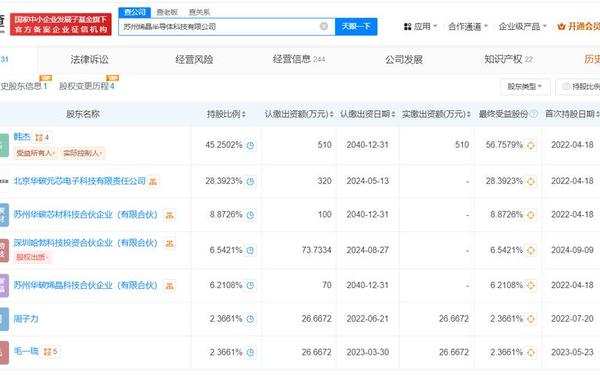Open the 公司发展 tab
Viewport: 600px width, 375px height.
pos(404,59)
